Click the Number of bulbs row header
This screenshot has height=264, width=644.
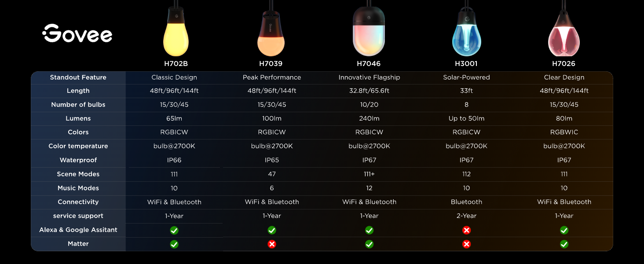[x=78, y=105]
